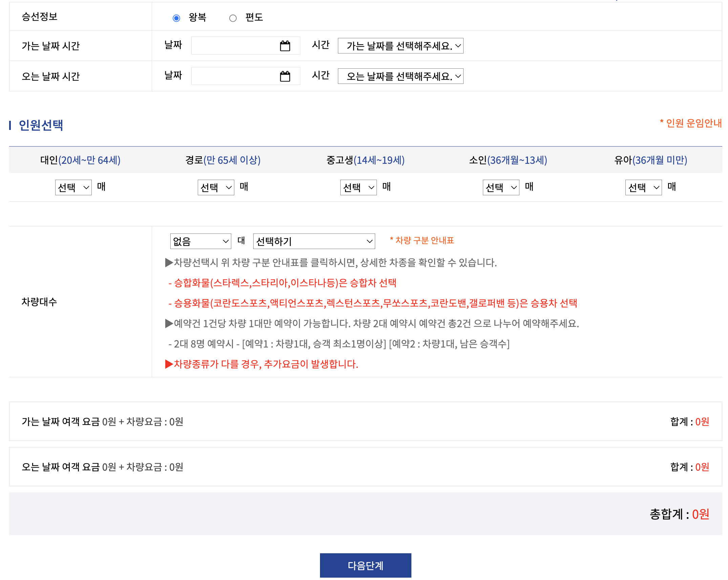Image resolution: width=728 pixels, height=580 pixels.
Task: Click the 차량 구분 안내표 link
Action: 422,241
